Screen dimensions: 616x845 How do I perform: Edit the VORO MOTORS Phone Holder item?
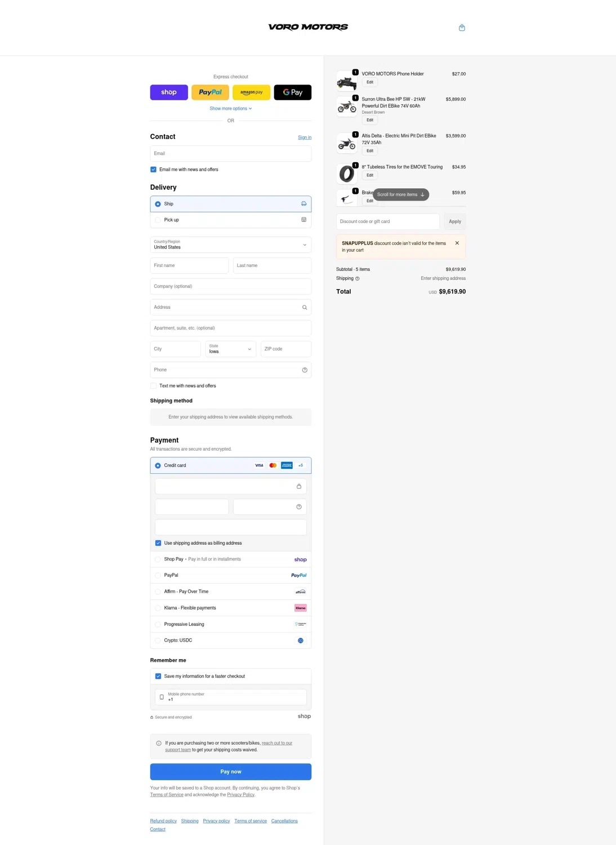(x=370, y=82)
